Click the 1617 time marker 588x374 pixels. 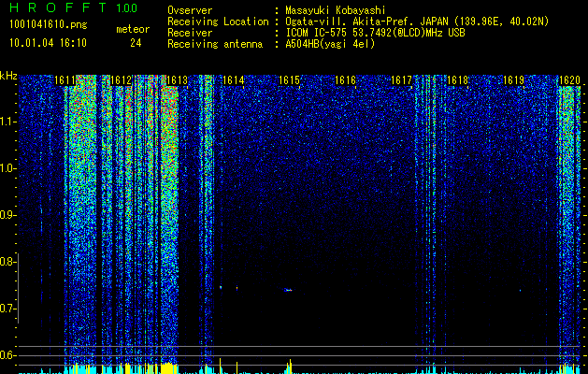pos(402,80)
